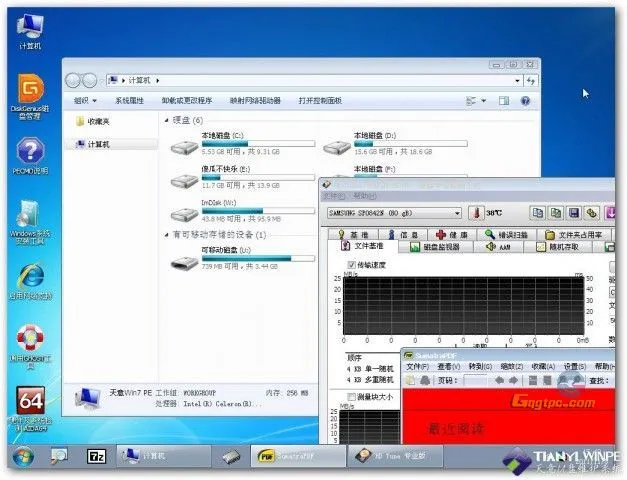
Task: Open SumatraPDF 设置(S) menu
Action: (575, 366)
